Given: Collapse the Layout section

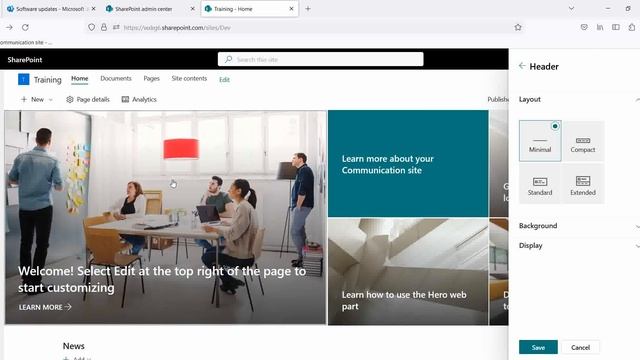Looking at the screenshot, I should (x=579, y=99).
